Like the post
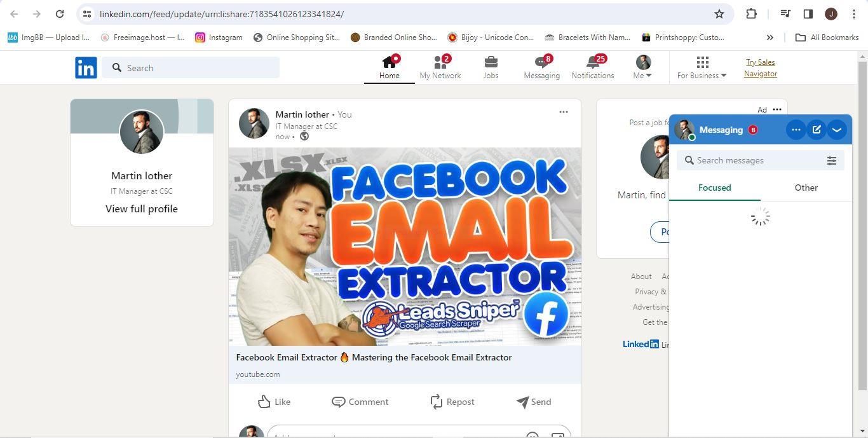The width and height of the screenshot is (868, 438). pos(274,402)
